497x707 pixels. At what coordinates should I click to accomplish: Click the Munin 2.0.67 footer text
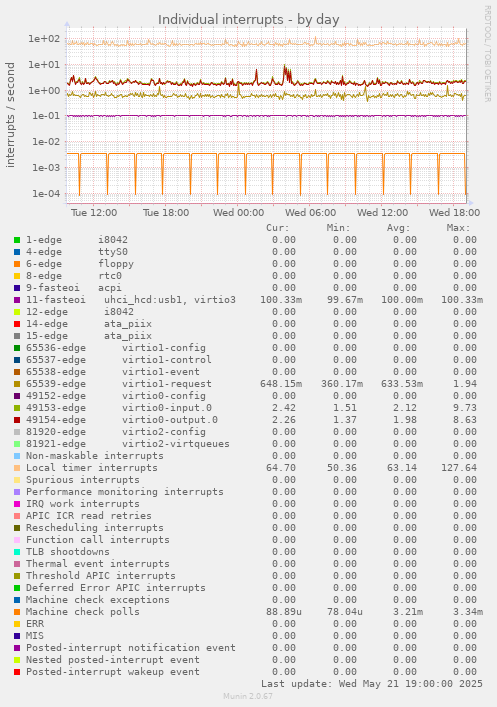[x=248, y=696]
